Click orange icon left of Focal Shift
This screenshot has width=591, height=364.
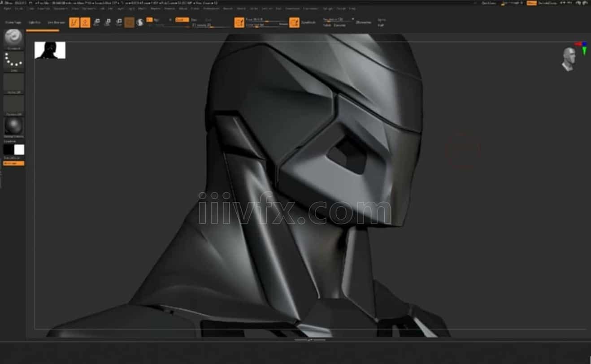239,22
